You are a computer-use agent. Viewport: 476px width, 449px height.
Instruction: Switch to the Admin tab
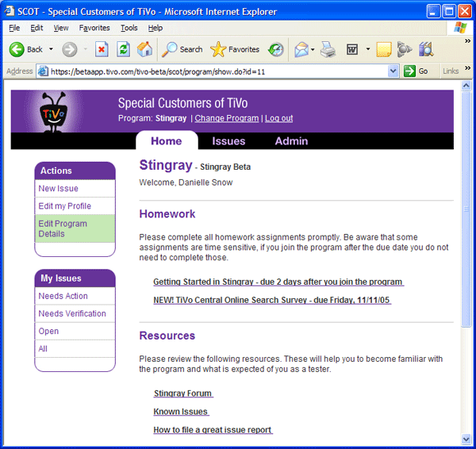tap(291, 141)
